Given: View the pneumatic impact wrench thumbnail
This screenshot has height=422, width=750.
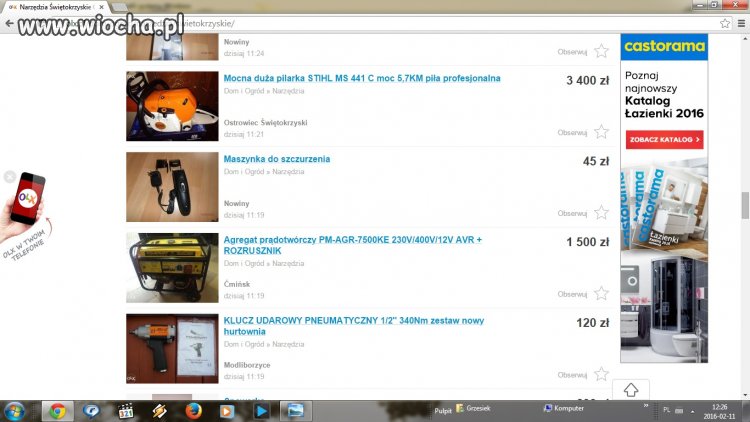Looking at the screenshot, I should pos(172,349).
